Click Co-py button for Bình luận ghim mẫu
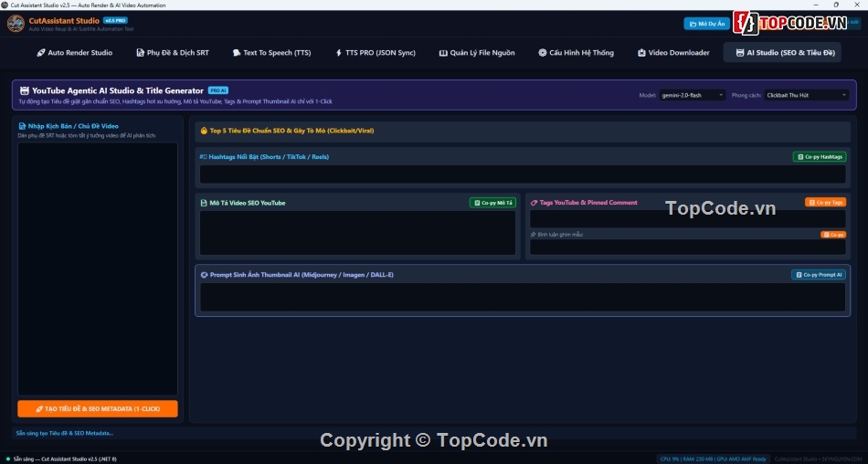868x464 pixels. (833, 235)
